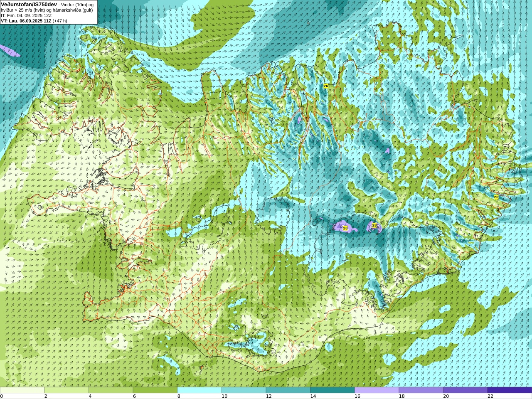This screenshot has width=532, height=399.
Task: Pick the 10–12 m/s turquoise scale swatch
Action: [x=244, y=390]
